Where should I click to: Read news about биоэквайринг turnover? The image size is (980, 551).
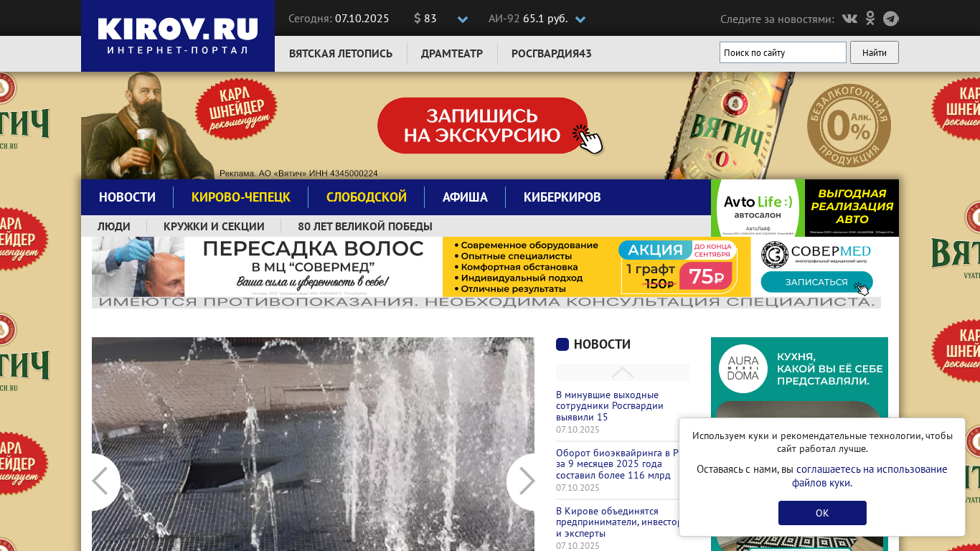pos(617,464)
